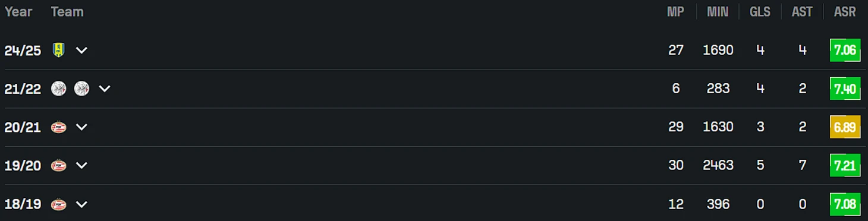The width and height of the screenshot is (868, 221).
Task: Click the Year column header
Action: coord(18,11)
